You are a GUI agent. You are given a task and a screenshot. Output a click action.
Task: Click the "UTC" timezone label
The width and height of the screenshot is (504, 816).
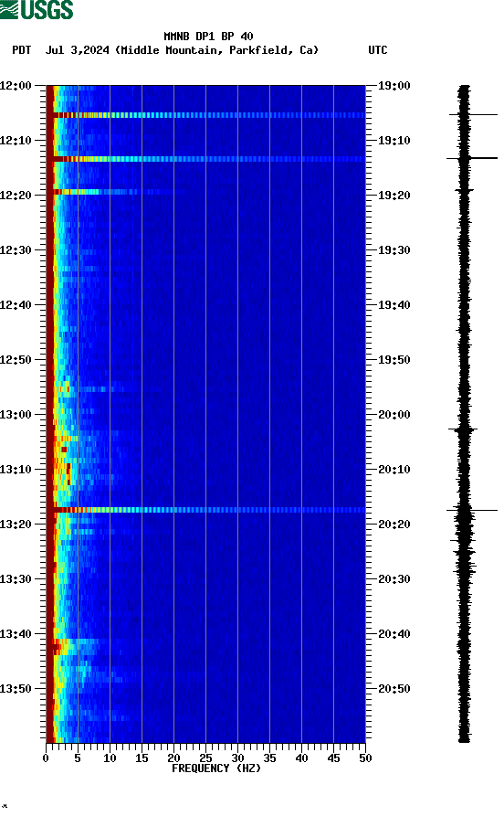point(378,50)
